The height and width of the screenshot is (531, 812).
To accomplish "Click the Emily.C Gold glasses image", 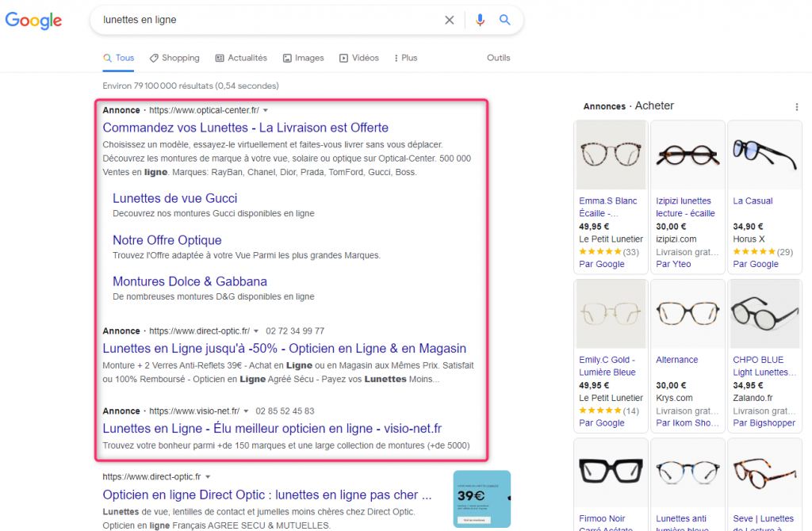I will point(611,314).
